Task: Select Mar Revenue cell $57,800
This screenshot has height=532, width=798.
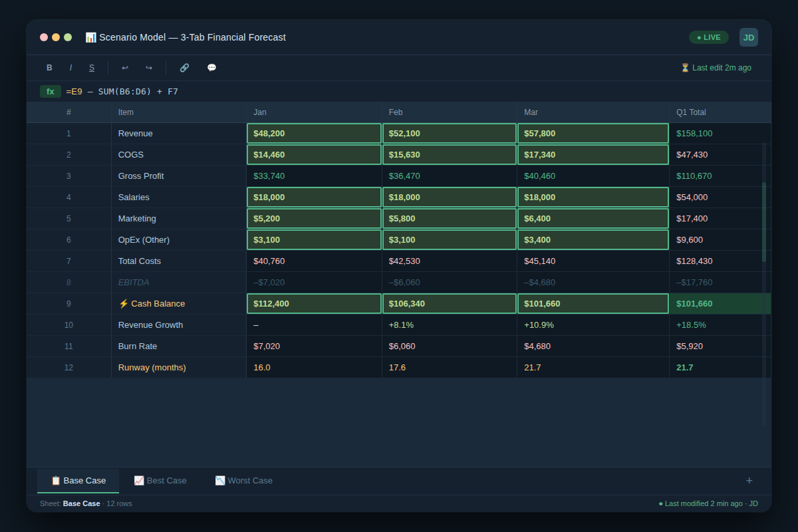Action: (x=593, y=134)
